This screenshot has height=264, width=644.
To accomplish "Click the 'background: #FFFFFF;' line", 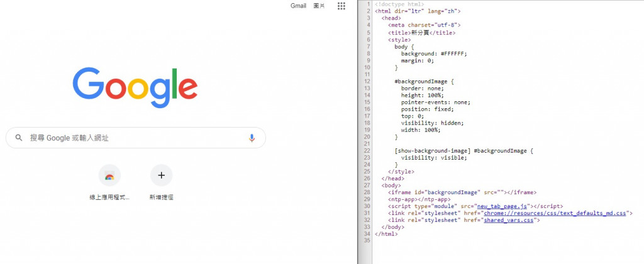I will (434, 53).
